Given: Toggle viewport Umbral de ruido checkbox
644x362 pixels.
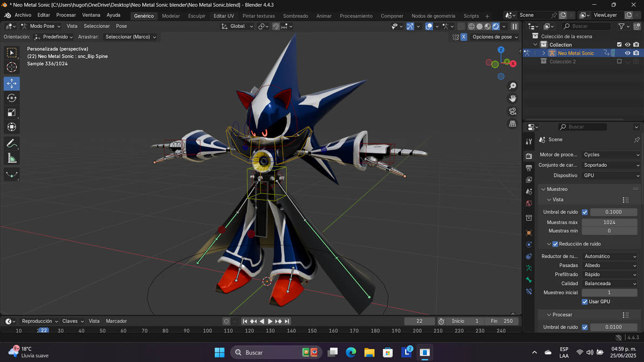Looking at the screenshot, I should tap(585, 212).
